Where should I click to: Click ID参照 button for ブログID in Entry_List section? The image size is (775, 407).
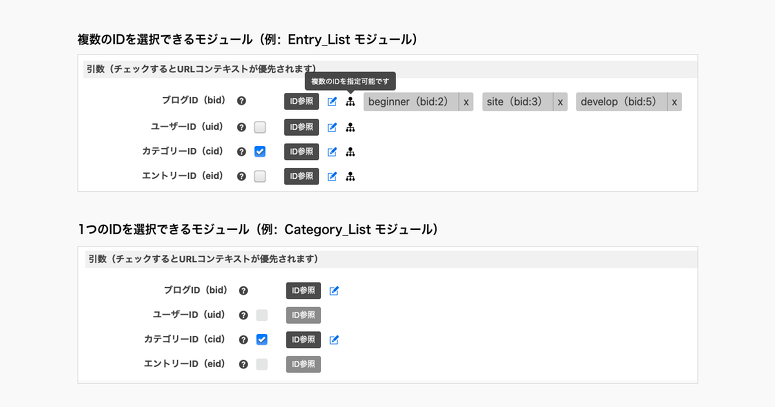point(301,102)
